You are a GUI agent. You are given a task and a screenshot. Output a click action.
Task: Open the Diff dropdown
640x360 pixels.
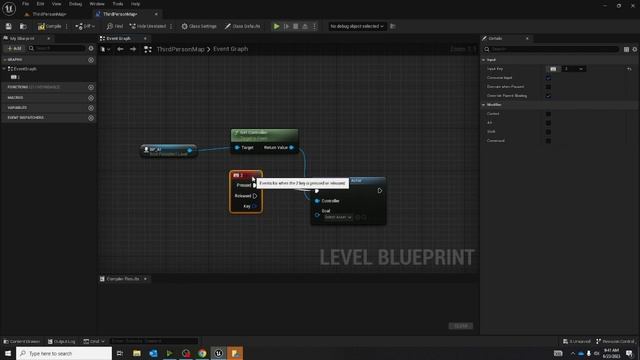(x=85, y=26)
